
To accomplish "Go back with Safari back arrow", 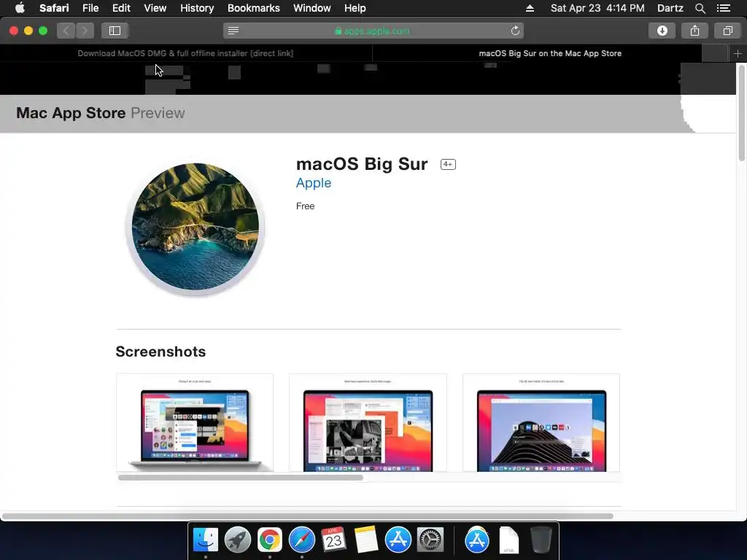I will [x=66, y=31].
